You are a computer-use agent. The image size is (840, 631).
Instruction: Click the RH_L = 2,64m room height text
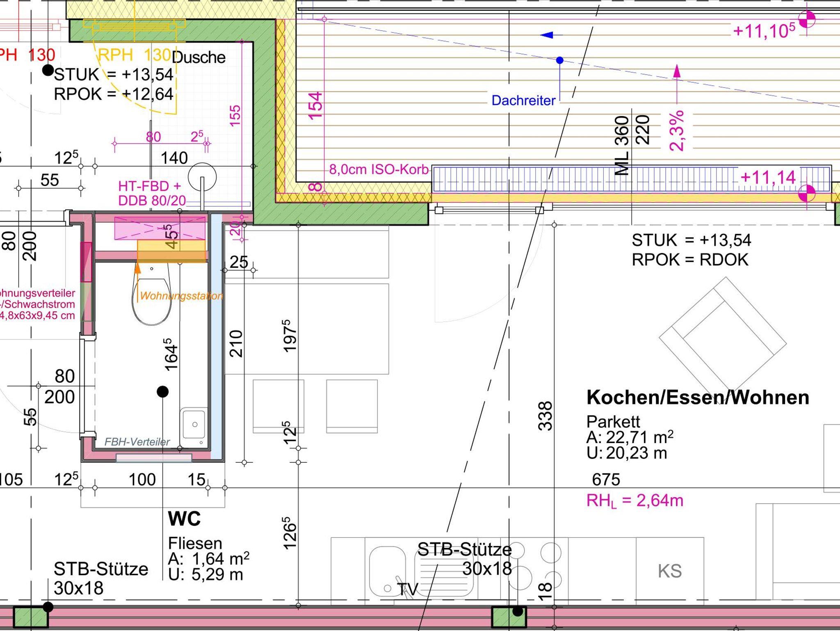pyautogui.click(x=635, y=501)
